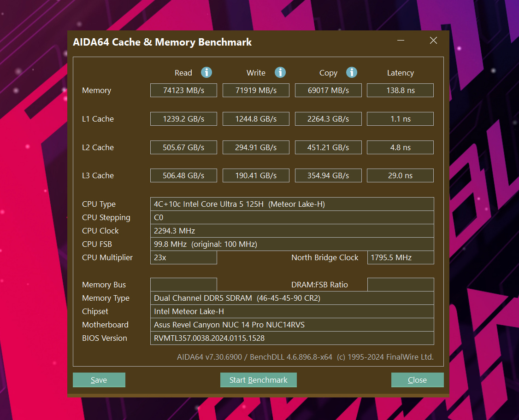Click the BIOS Version field RVMTL357

tap(292, 338)
